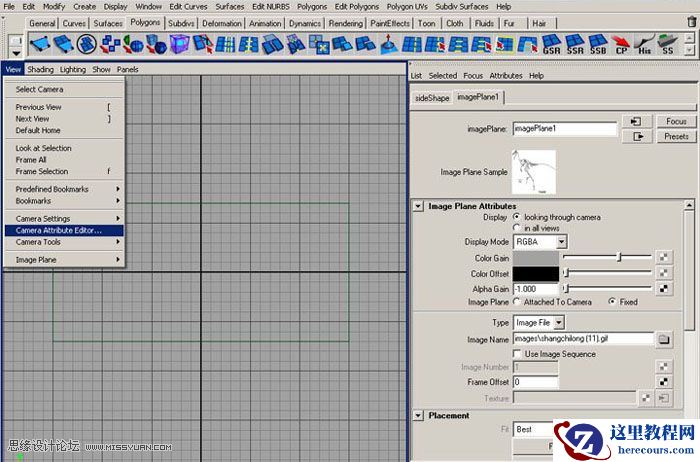Select 'in all views' display radio
Viewport: 700px width, 462px height.
[x=517, y=228]
